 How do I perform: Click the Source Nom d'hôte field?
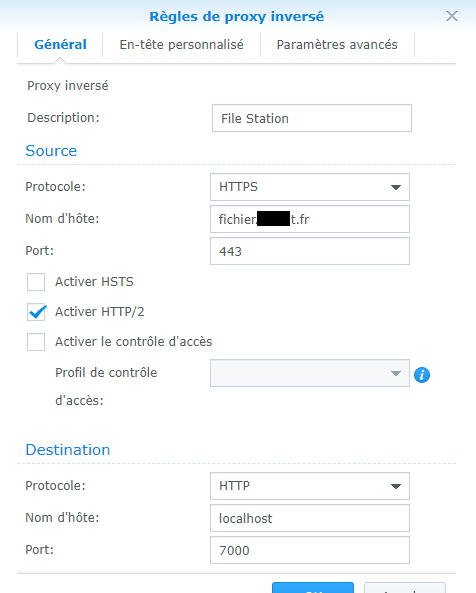tap(310, 219)
